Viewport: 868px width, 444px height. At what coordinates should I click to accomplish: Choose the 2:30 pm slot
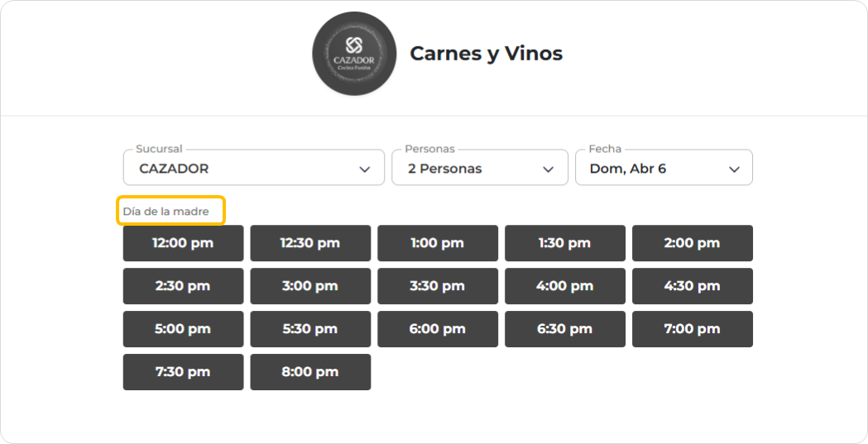[x=183, y=286]
